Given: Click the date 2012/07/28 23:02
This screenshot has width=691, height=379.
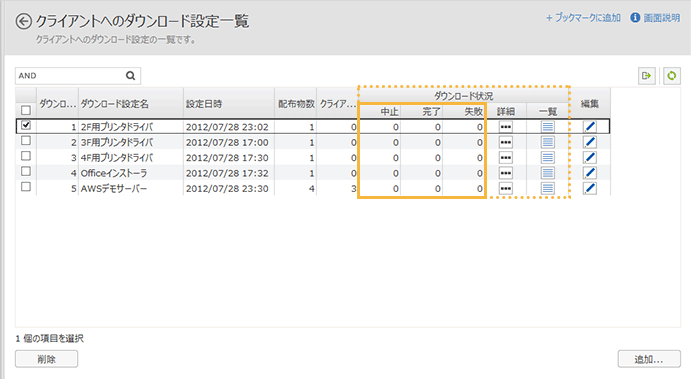Looking at the screenshot, I should coord(227,127).
